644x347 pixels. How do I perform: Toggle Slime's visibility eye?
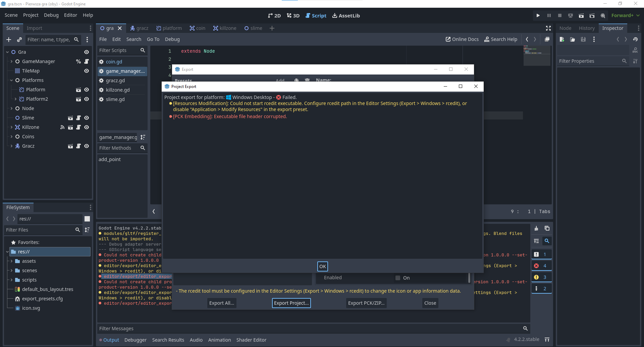coord(86,118)
